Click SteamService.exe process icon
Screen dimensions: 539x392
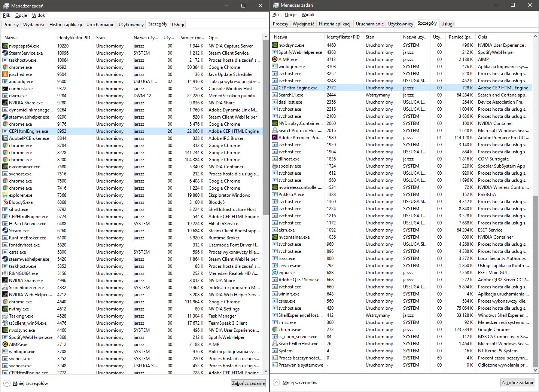(5, 53)
